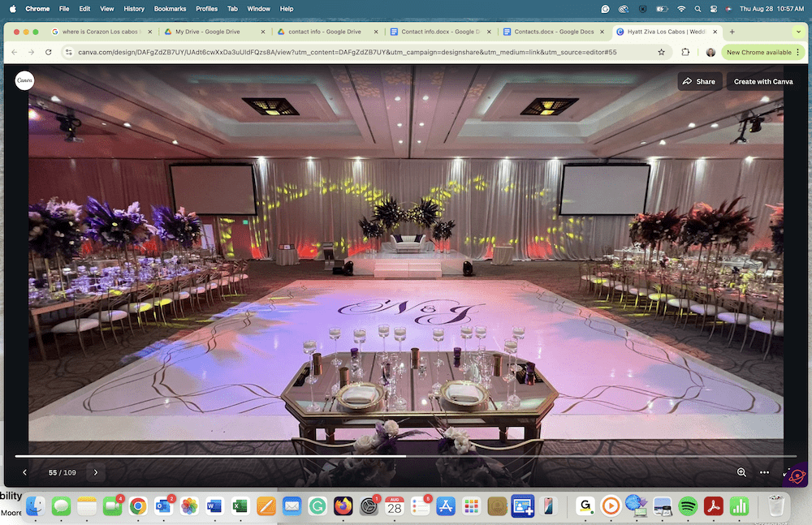Screen dimensions: 812x525
Task: Open Finder from the dock
Action: pos(36,506)
